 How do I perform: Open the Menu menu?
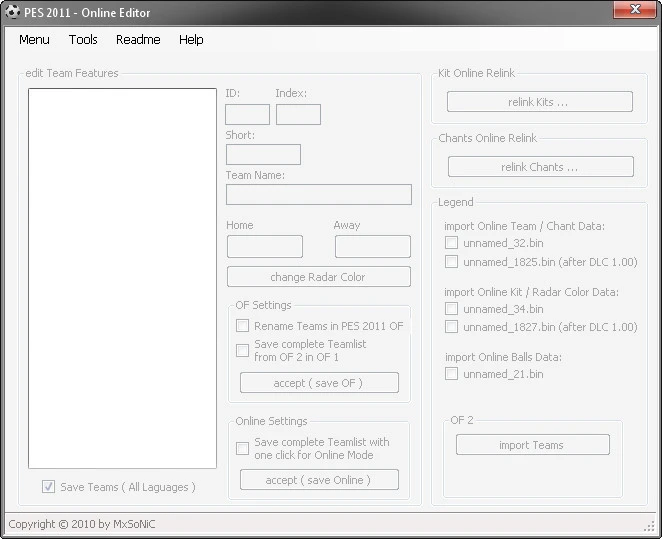point(34,40)
